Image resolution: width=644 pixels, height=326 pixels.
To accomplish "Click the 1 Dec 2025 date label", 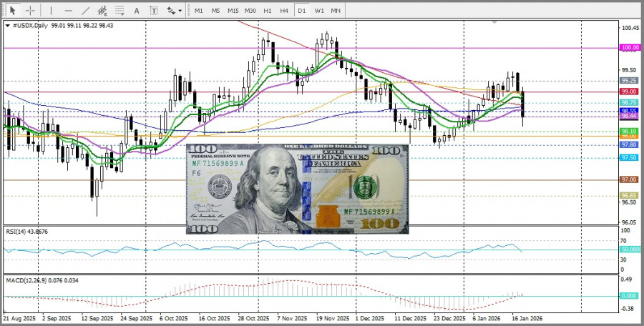I will click(370, 319).
